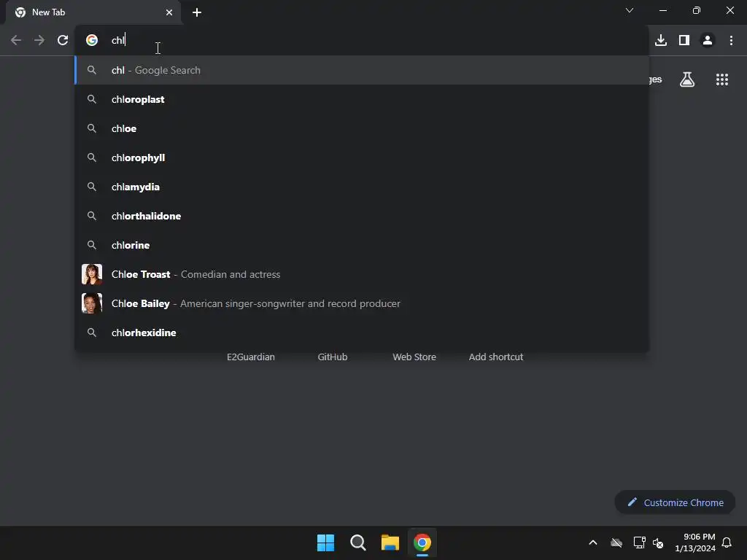Open the GitHub shortcut

pos(333,357)
